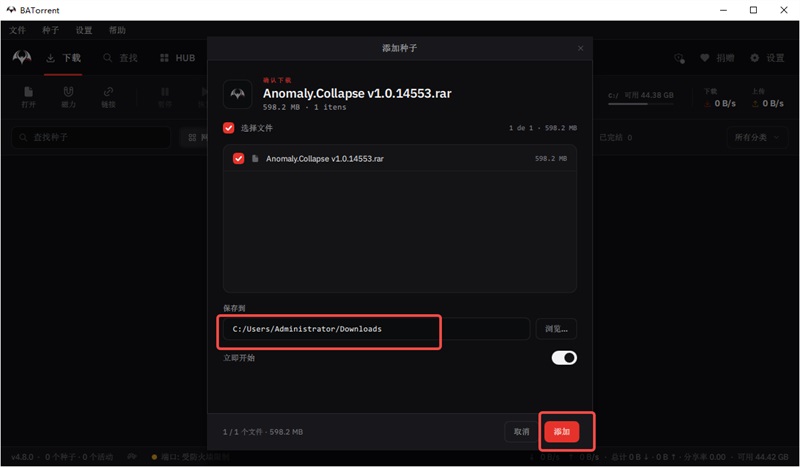Open the 帮助 menu
The width and height of the screenshot is (800, 467).
(117, 30)
